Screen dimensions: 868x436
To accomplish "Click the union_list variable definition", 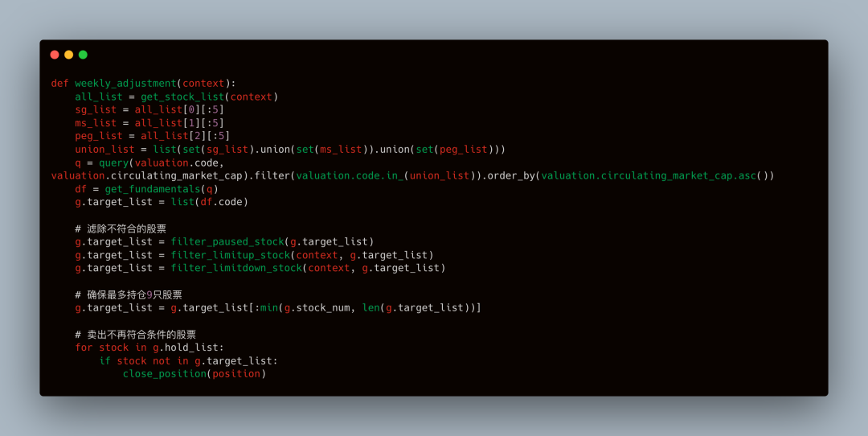I will tap(104, 150).
